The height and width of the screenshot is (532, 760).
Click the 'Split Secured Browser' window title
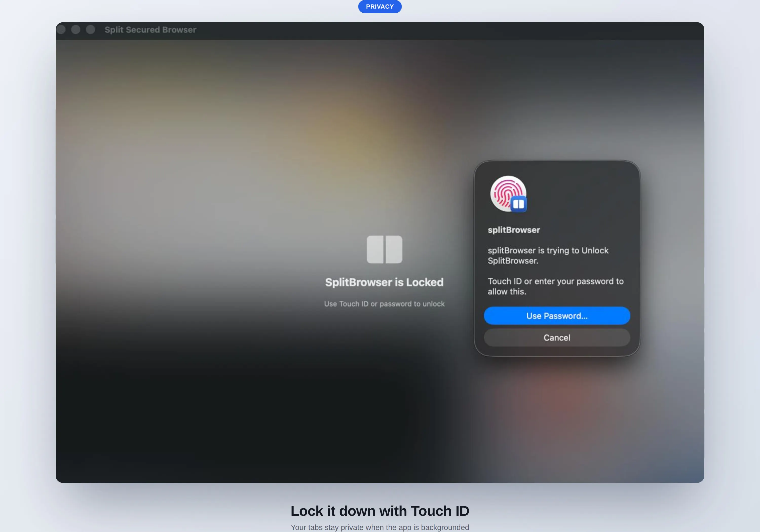coord(151,30)
